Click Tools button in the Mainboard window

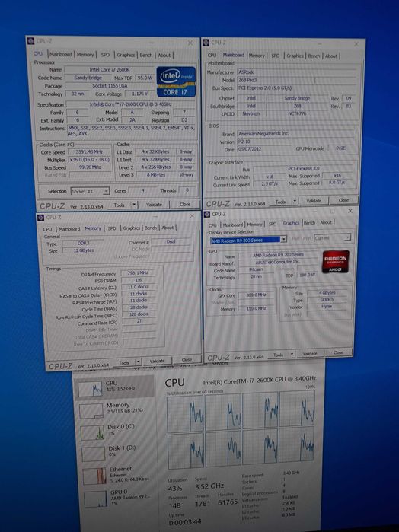tap(280, 202)
